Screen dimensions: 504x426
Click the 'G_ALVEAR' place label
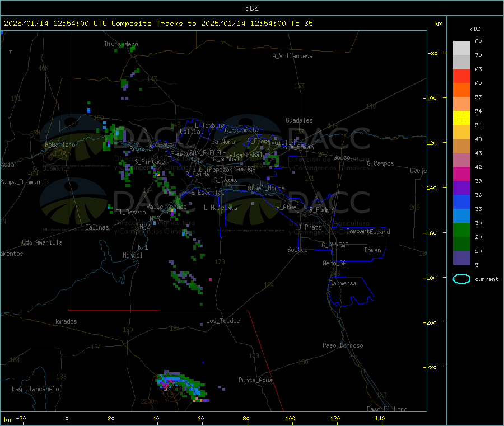tap(335, 245)
